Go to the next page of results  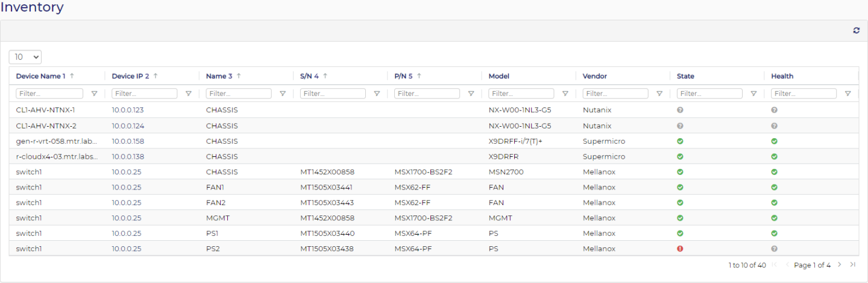[x=839, y=265]
